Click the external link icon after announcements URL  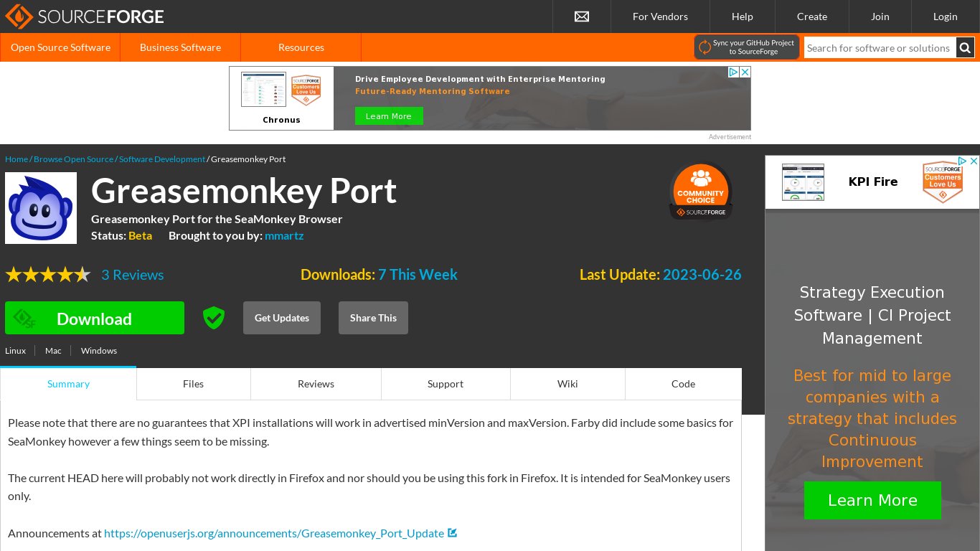[453, 533]
